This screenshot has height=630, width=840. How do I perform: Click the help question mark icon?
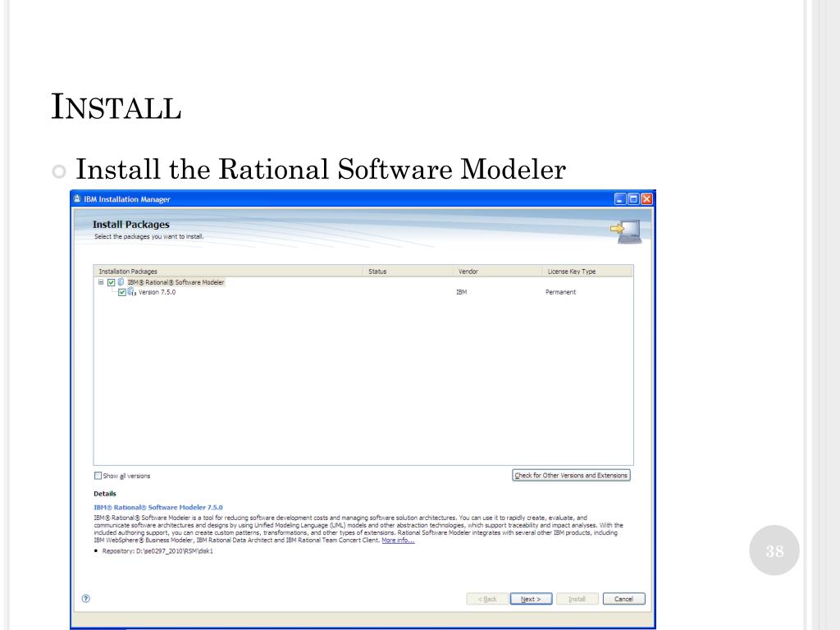point(85,598)
